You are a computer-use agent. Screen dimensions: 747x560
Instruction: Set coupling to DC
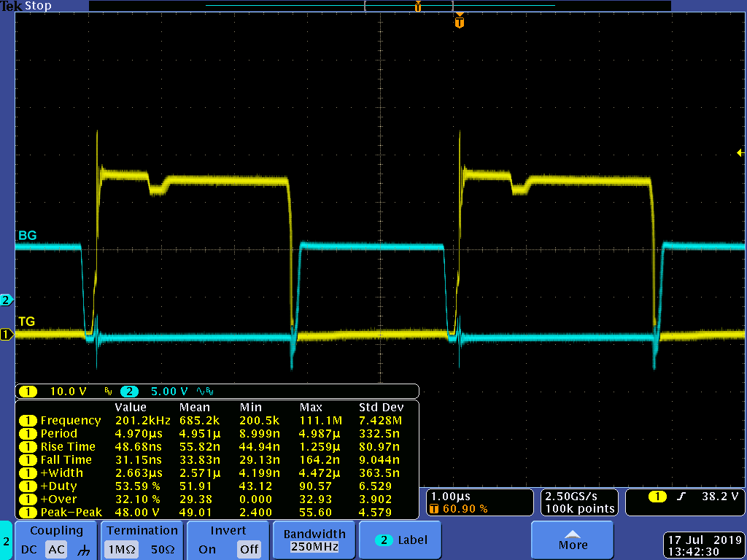pos(29,550)
